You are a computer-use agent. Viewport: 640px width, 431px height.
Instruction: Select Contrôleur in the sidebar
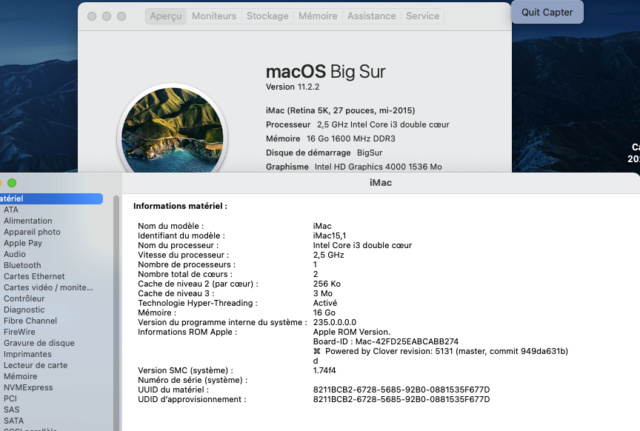[x=24, y=298]
